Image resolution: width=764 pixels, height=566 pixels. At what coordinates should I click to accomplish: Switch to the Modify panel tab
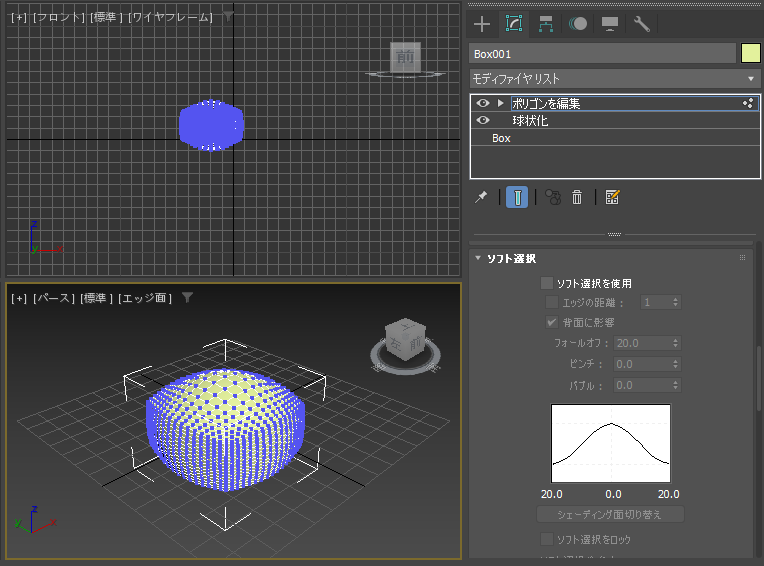click(514, 24)
